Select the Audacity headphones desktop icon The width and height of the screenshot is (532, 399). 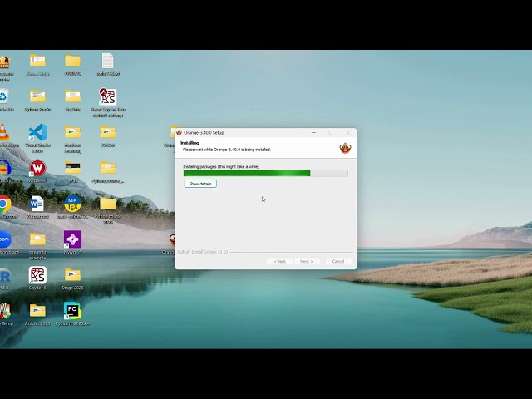5,168
